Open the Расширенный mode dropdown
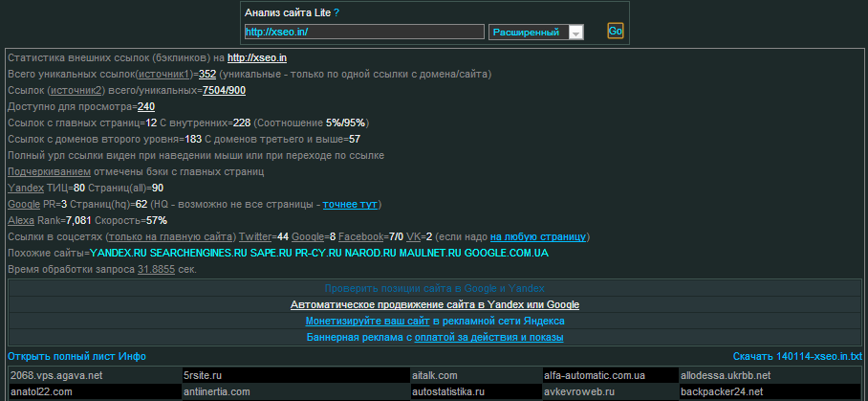This screenshot has width=868, height=401. click(535, 33)
